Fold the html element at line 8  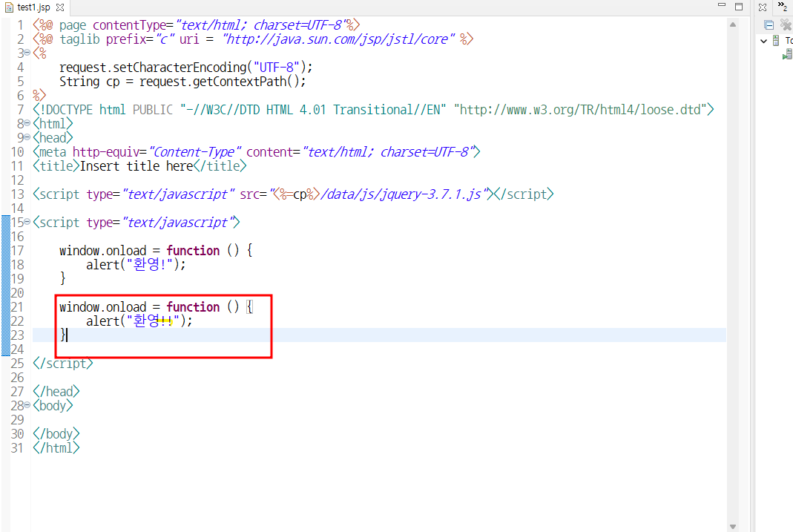(x=27, y=123)
